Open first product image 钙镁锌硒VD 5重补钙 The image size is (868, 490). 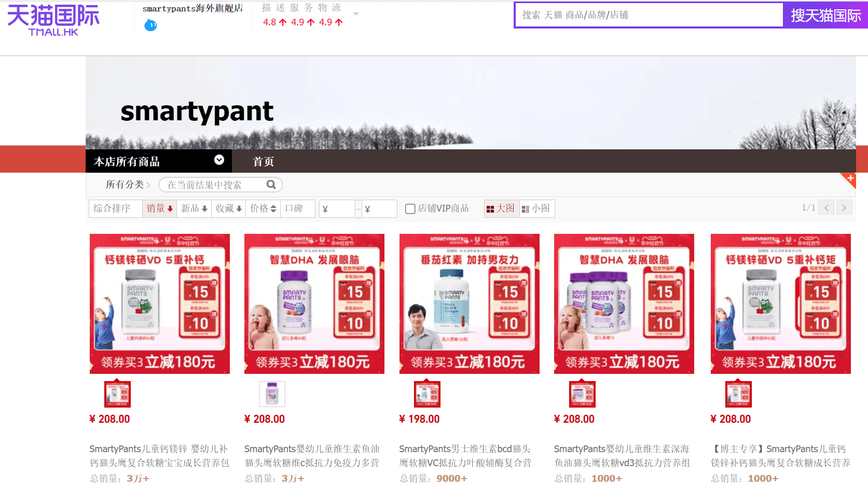pos(160,304)
